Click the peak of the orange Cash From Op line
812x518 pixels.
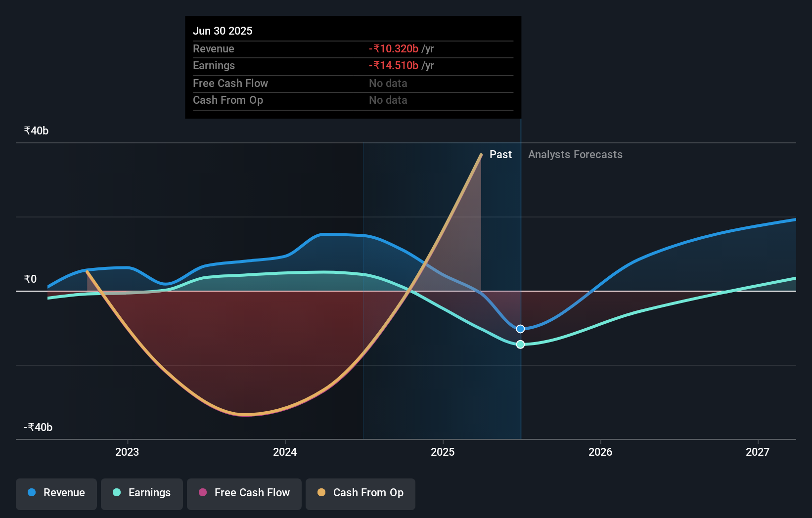[481, 155]
